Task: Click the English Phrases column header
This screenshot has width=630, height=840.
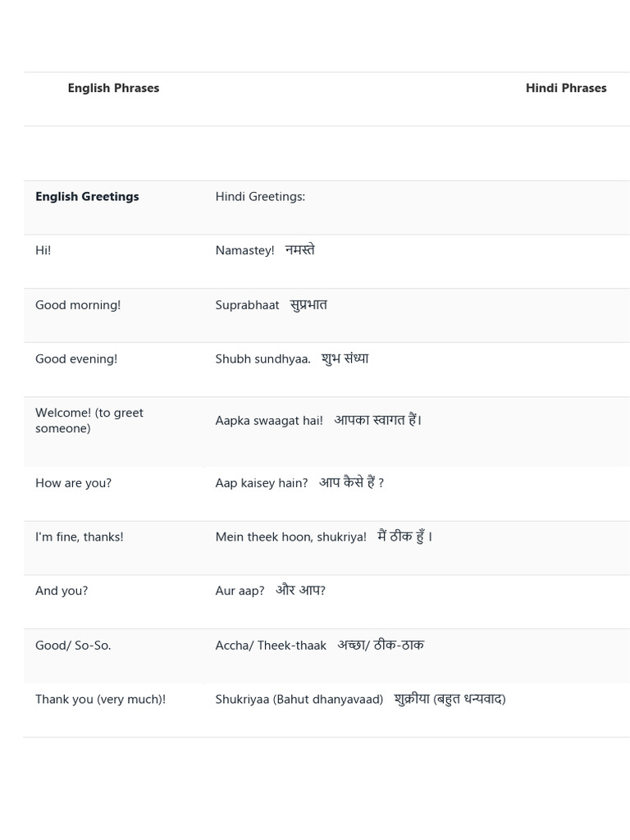Action: pyautogui.click(x=113, y=88)
